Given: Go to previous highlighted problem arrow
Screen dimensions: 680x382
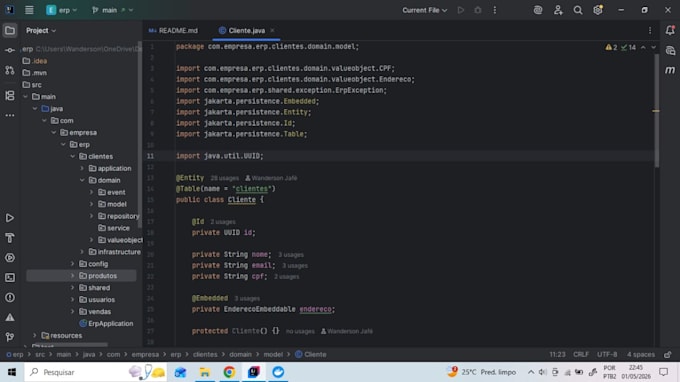Looking at the screenshot, I should point(643,47).
